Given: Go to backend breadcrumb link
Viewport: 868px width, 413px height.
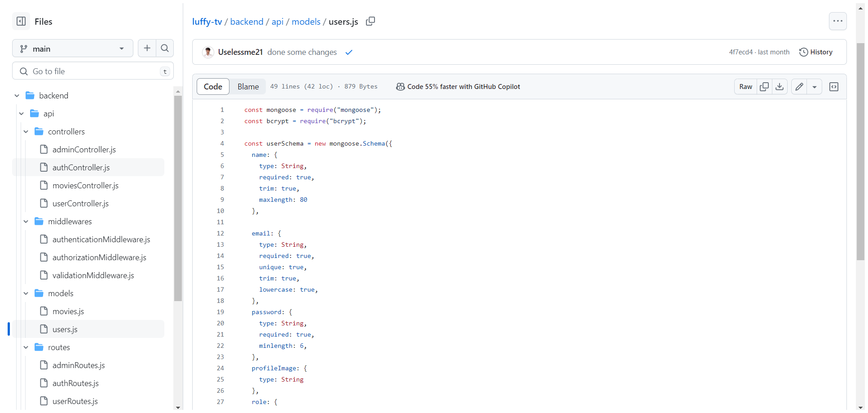Looking at the screenshot, I should [x=247, y=22].
